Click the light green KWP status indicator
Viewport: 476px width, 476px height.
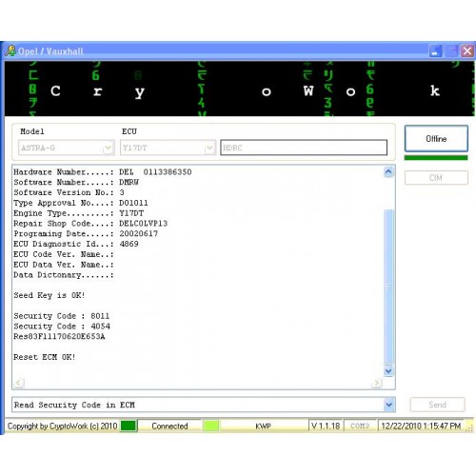(x=211, y=426)
